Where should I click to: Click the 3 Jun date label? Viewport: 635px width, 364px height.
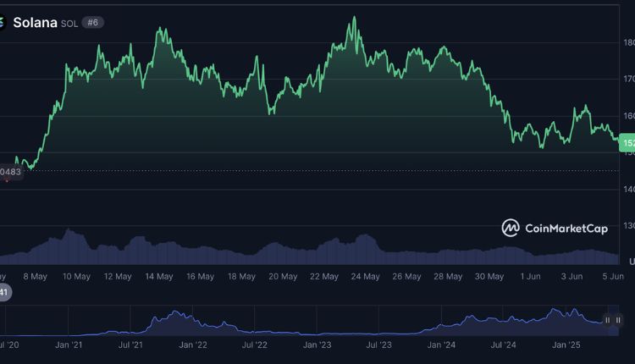point(571,277)
